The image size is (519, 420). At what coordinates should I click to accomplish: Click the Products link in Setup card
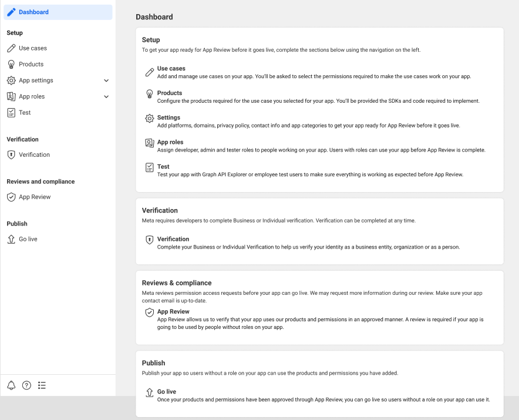170,93
